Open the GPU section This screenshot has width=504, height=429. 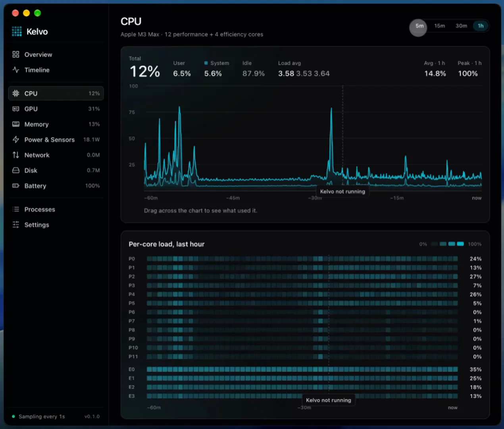(x=56, y=109)
